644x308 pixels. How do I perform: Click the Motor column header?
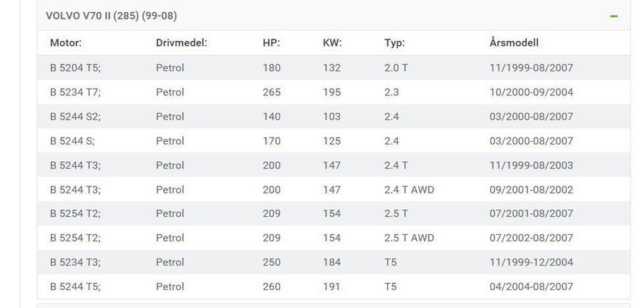click(x=66, y=43)
